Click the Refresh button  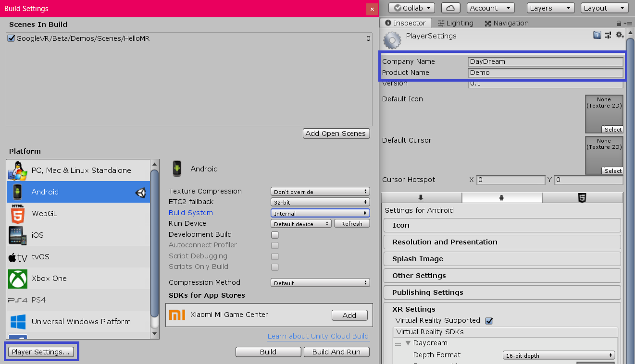(352, 224)
